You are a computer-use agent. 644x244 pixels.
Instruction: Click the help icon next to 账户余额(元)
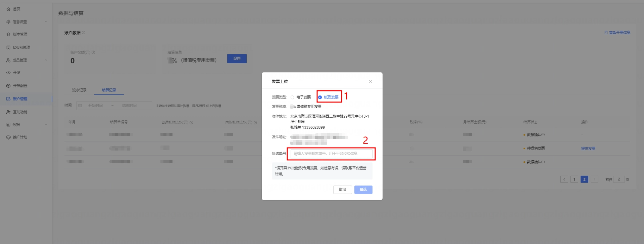93,52
